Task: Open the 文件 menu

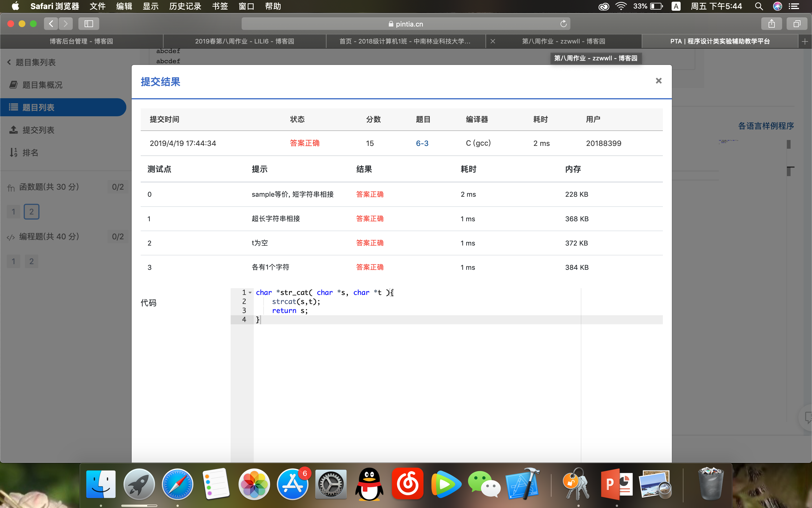Action: click(98, 6)
